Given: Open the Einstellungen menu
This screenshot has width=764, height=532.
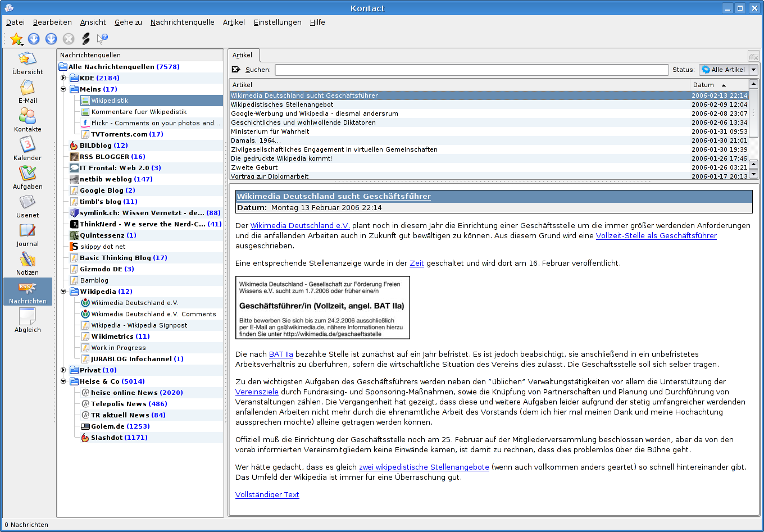Looking at the screenshot, I should [x=278, y=22].
